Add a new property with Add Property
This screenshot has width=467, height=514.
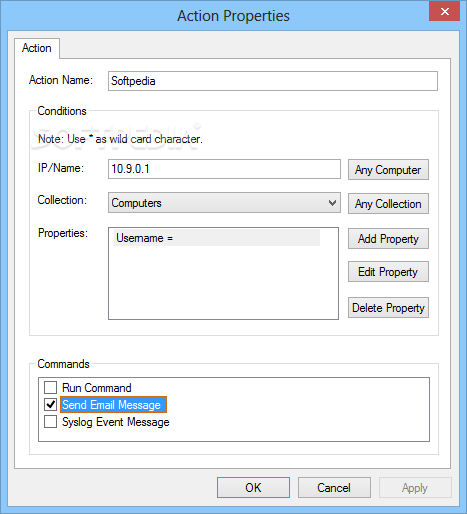coord(388,239)
